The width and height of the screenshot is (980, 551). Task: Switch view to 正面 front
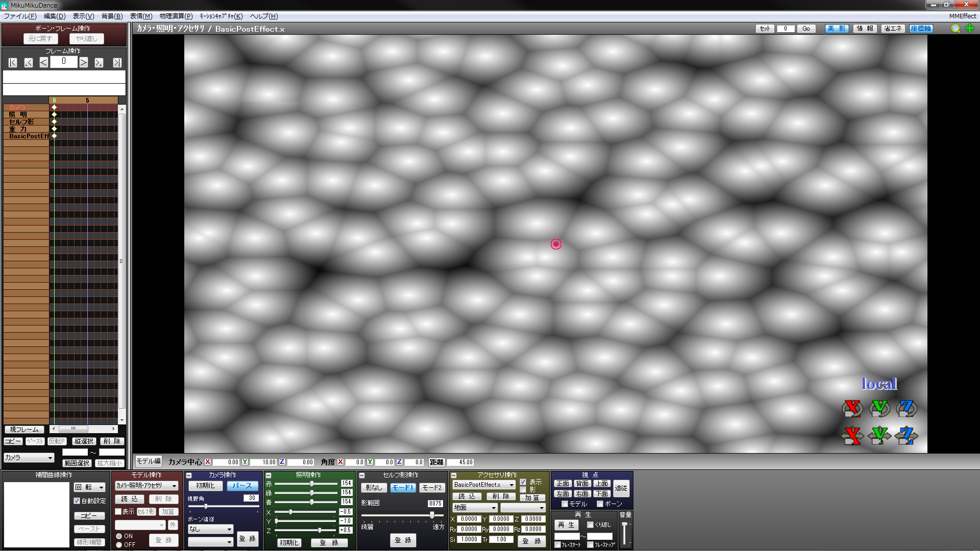pyautogui.click(x=562, y=484)
